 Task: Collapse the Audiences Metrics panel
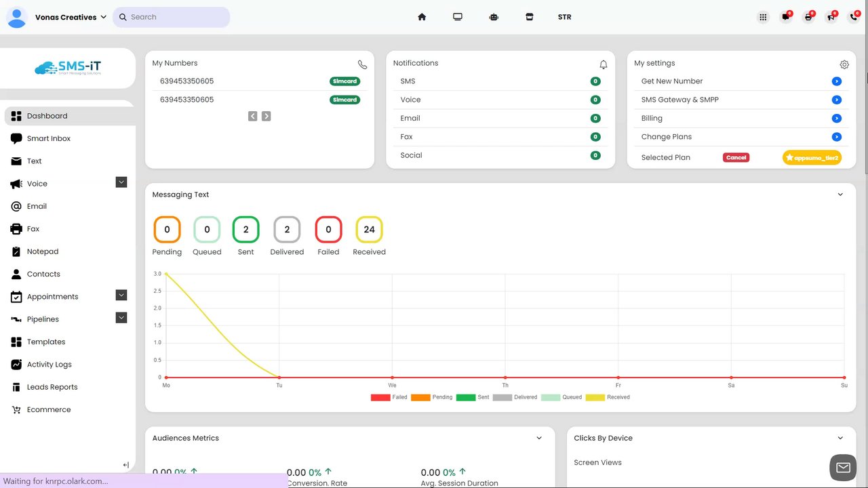pos(539,438)
